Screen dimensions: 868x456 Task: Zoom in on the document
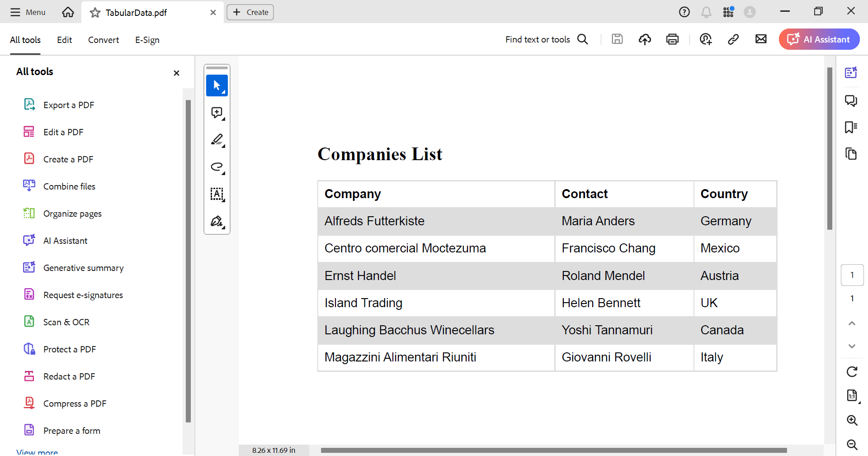853,420
